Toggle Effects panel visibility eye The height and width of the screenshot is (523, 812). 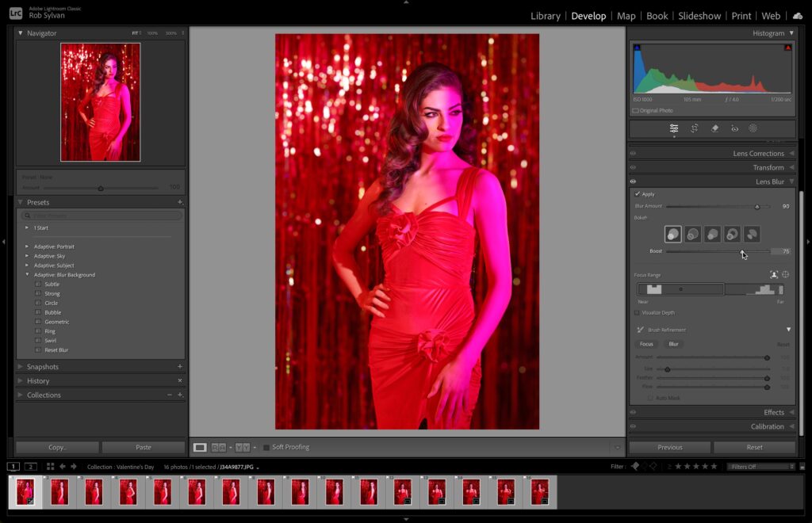[x=633, y=412]
